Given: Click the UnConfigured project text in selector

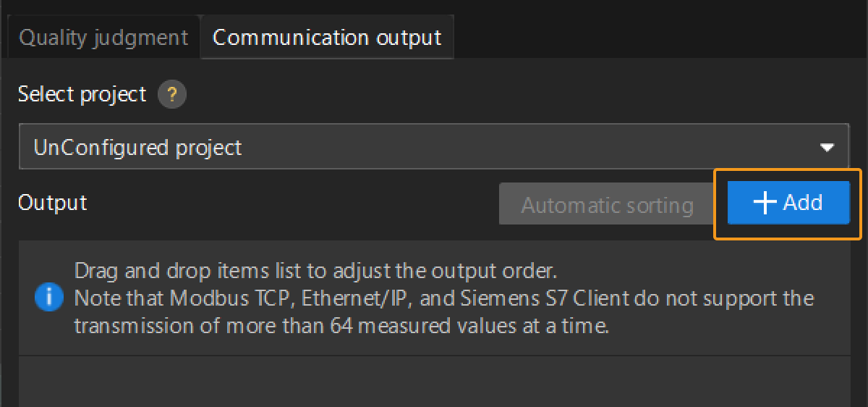Looking at the screenshot, I should tap(137, 148).
